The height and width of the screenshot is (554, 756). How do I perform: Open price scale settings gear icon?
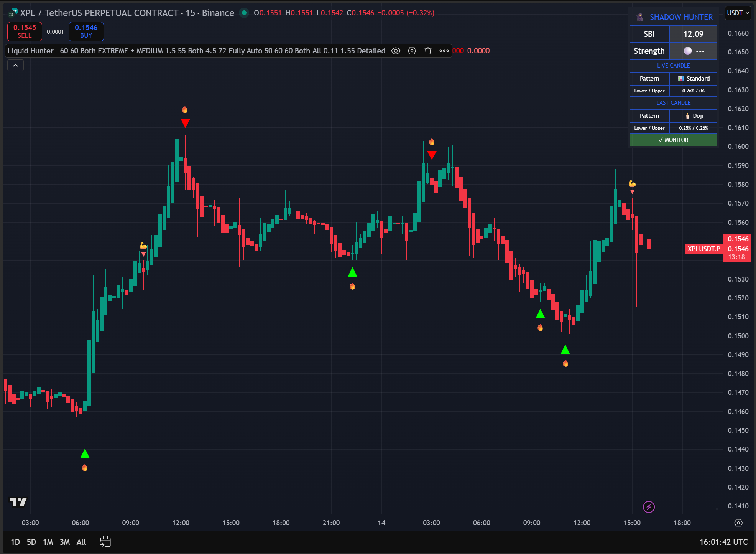click(738, 523)
